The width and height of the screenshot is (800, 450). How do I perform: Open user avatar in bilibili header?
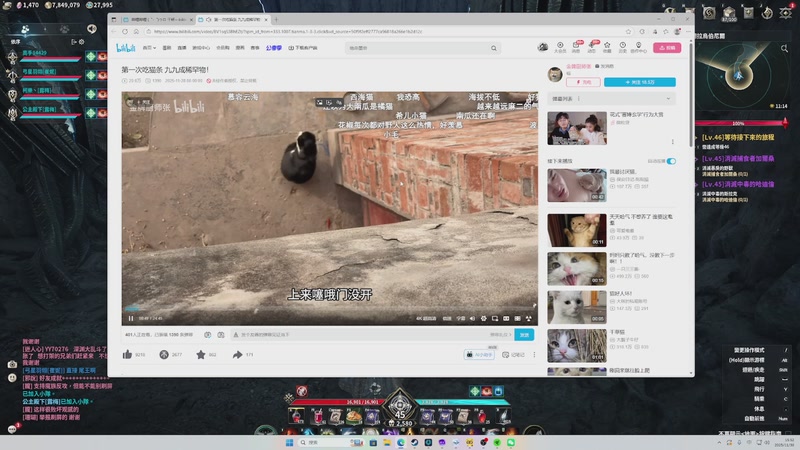543,47
